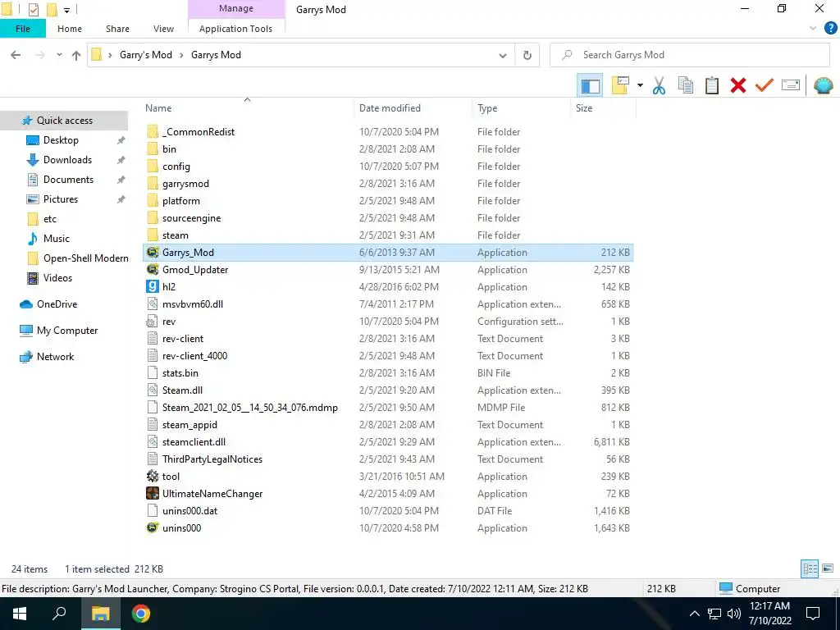Expand chevron after Garry's Mod breadcrumb

(181, 55)
